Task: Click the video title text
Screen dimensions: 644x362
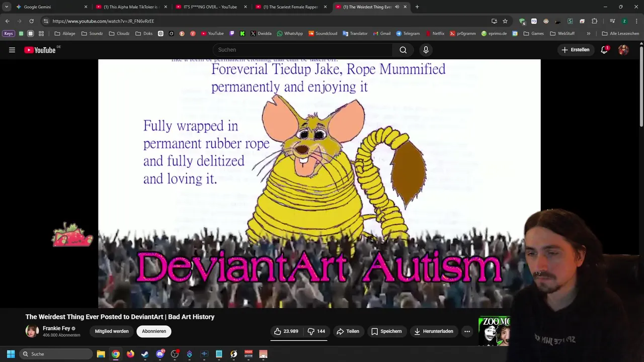Action: [x=120, y=317]
